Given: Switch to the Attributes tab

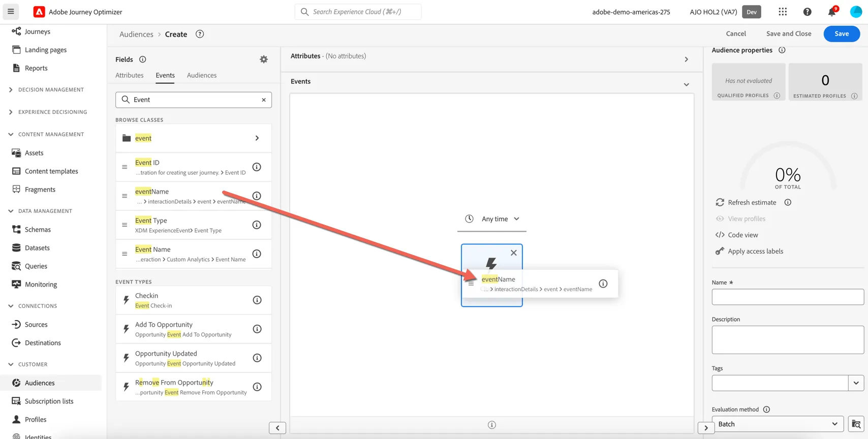Looking at the screenshot, I should [x=130, y=75].
